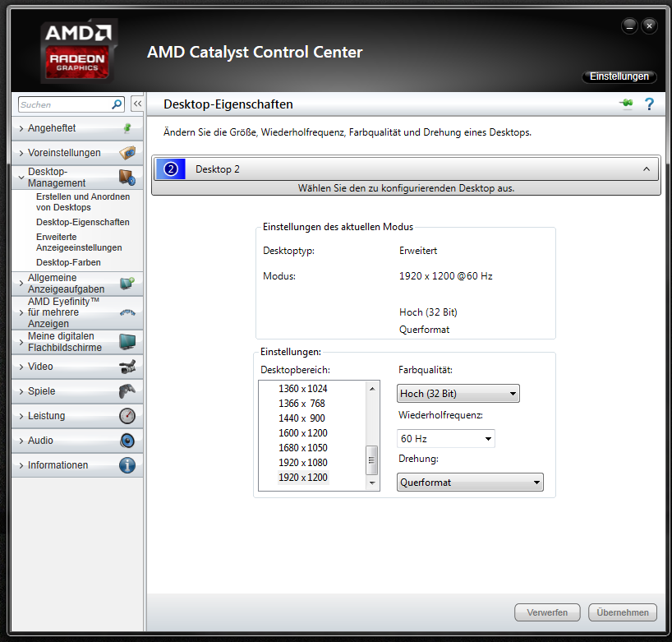Image resolution: width=672 pixels, height=642 pixels.
Task: Open Erstellen und Anordnen von Desktops
Action: pyautogui.click(x=83, y=202)
